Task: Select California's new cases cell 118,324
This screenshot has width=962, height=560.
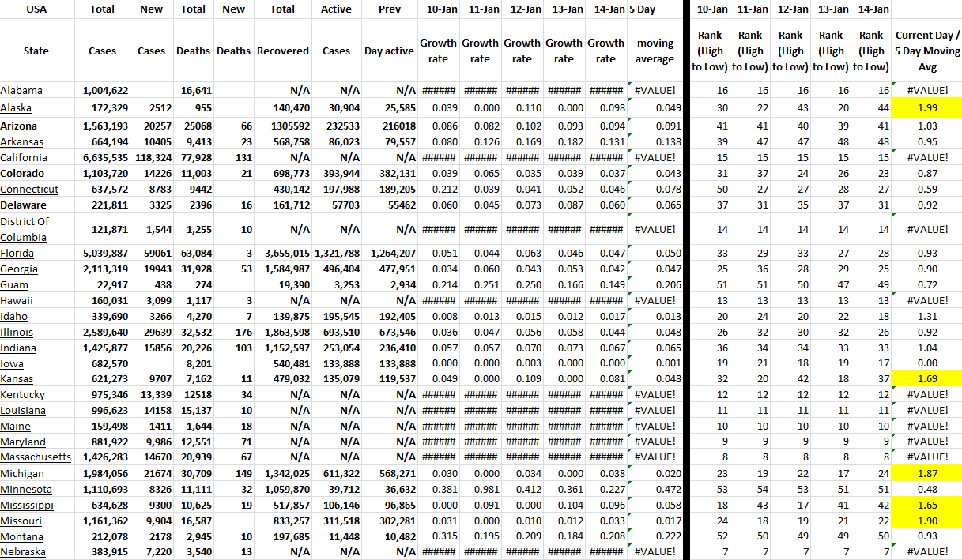Action: point(150,157)
